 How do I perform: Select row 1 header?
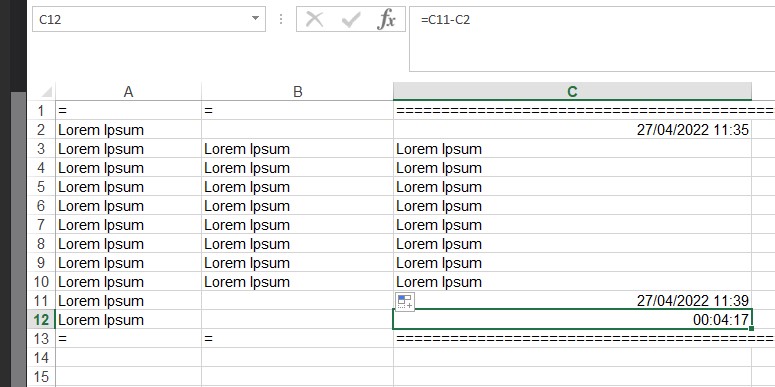[41, 111]
